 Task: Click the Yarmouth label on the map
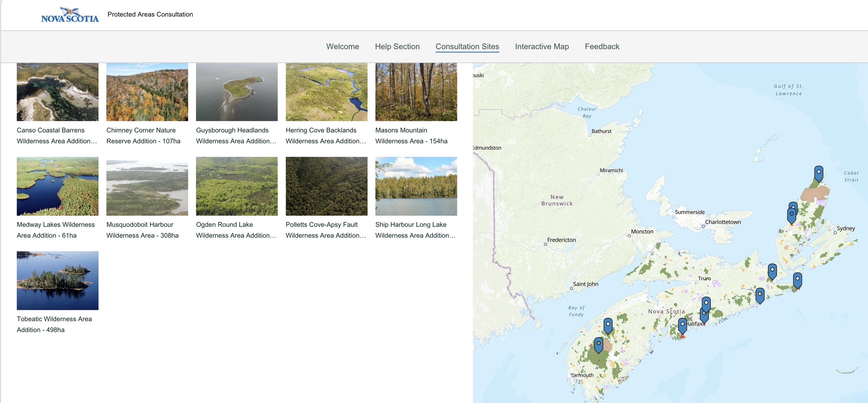point(582,375)
